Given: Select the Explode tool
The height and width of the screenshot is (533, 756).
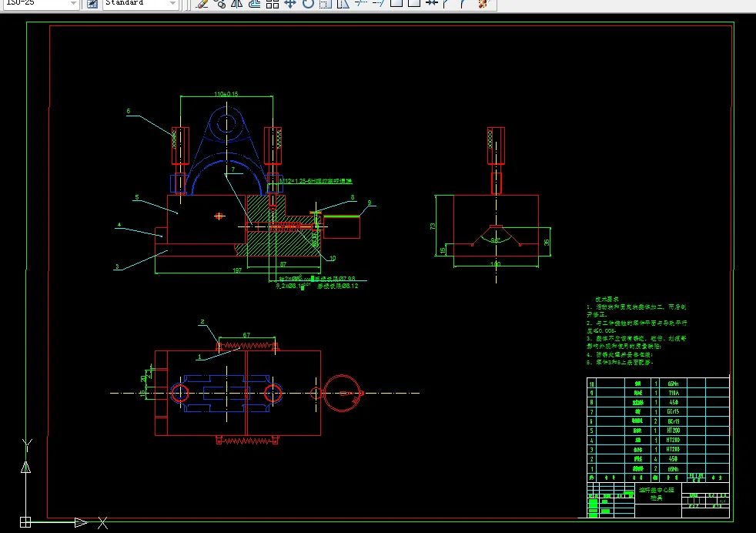Looking at the screenshot, I should click(483, 4).
